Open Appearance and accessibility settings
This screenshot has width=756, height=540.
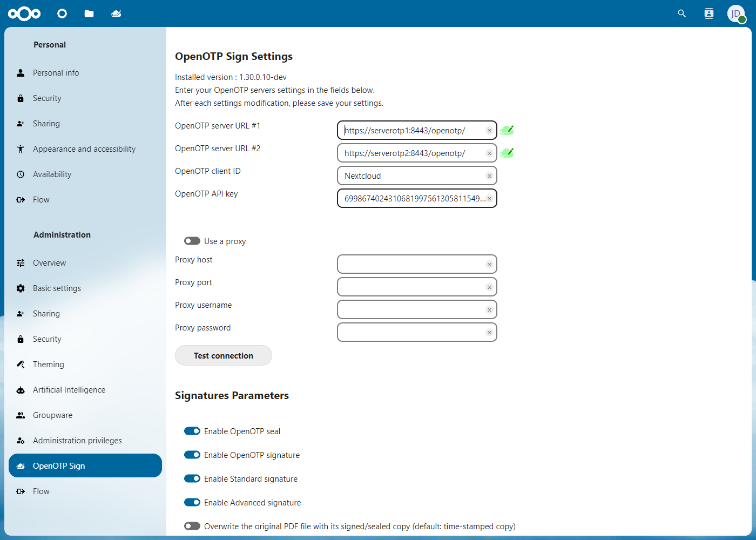point(85,149)
